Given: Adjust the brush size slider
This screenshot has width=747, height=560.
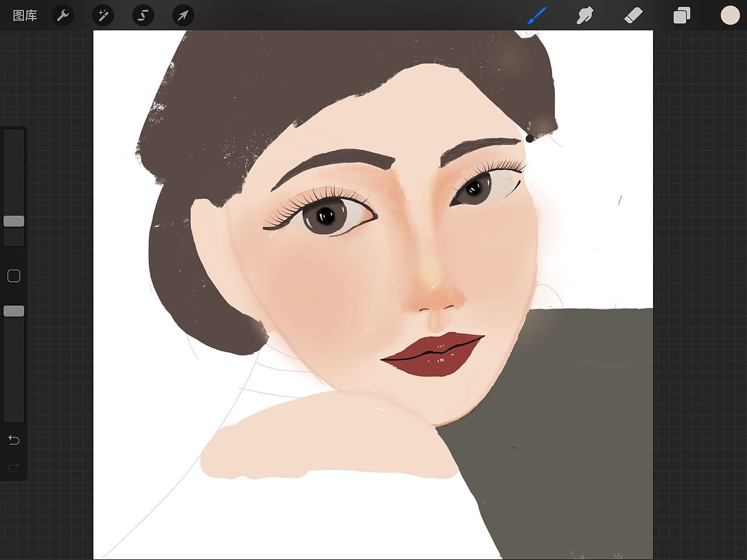Looking at the screenshot, I should pyautogui.click(x=14, y=222).
